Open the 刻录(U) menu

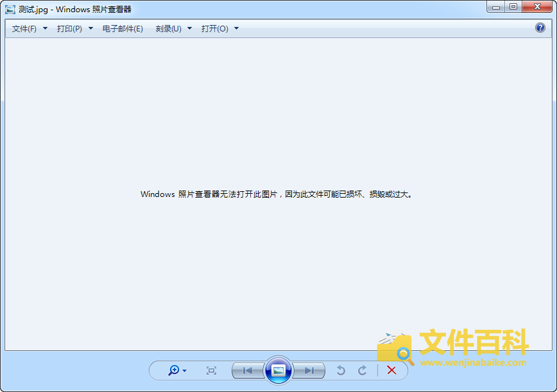point(168,28)
